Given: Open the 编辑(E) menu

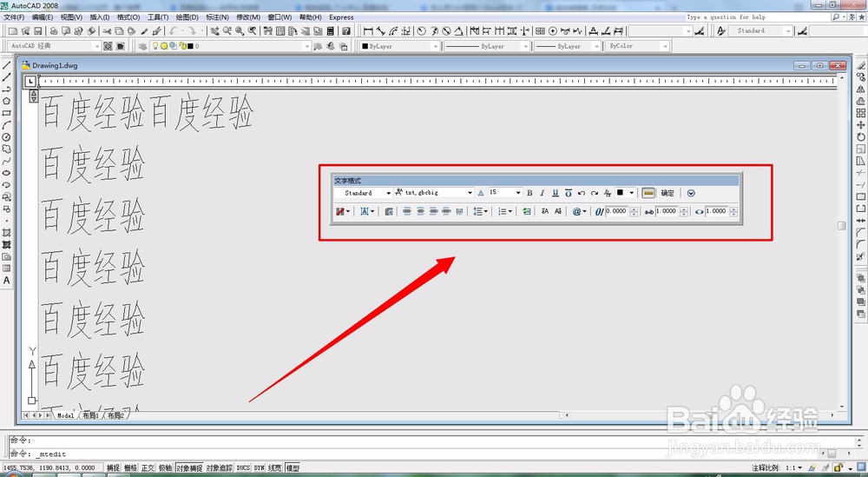Looking at the screenshot, I should click(x=43, y=17).
